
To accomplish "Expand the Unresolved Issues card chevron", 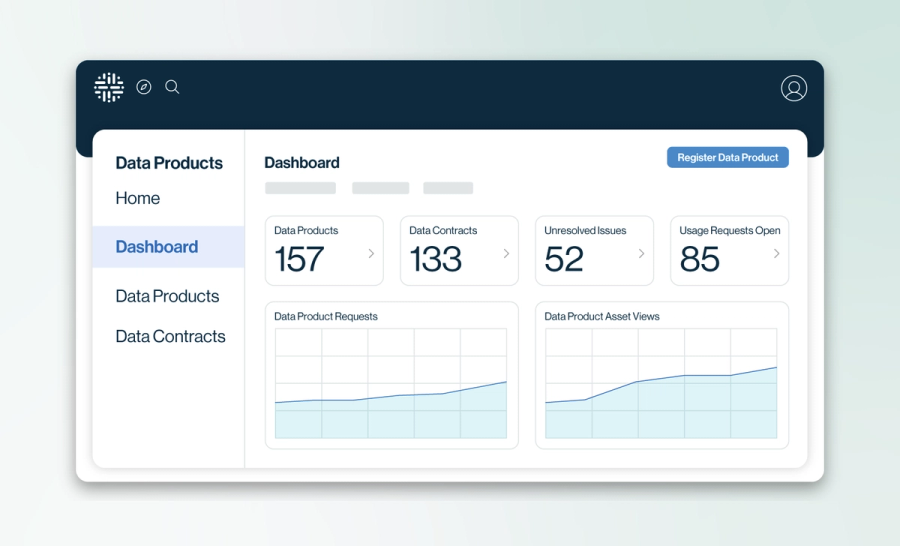I will click(x=641, y=253).
